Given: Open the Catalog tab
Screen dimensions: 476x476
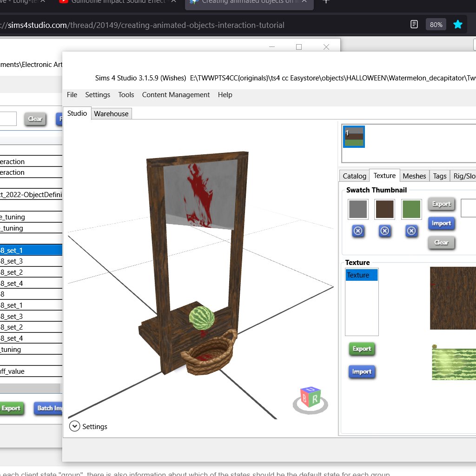Looking at the screenshot, I should pos(354,176).
